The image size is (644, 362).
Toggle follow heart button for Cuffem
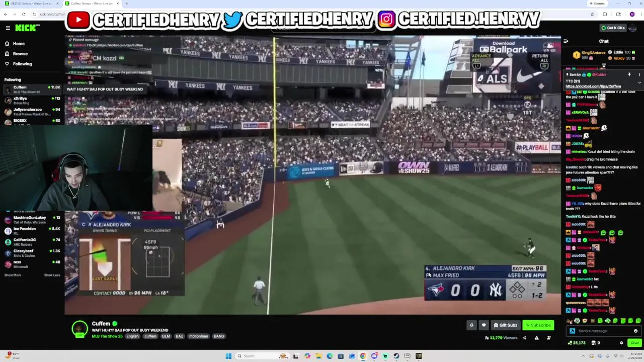(484, 325)
